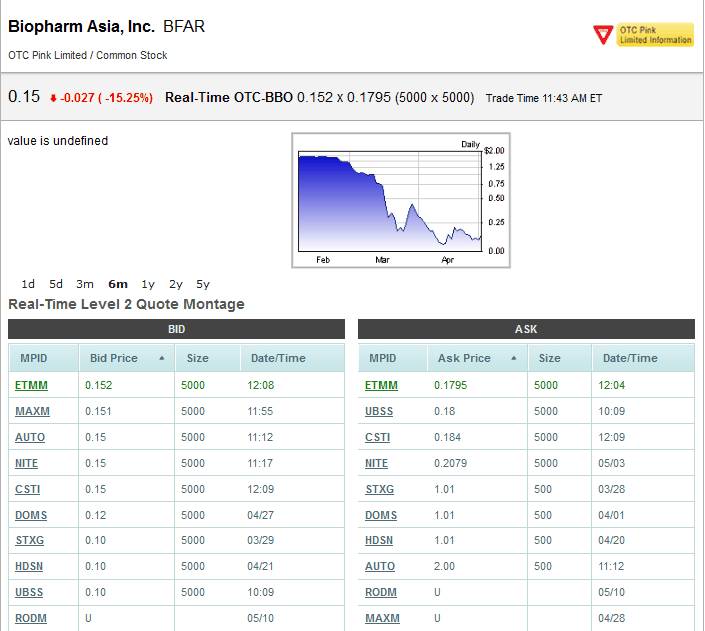Switch to 2y chart view
Viewport: 705px width, 631px height.
point(176,284)
